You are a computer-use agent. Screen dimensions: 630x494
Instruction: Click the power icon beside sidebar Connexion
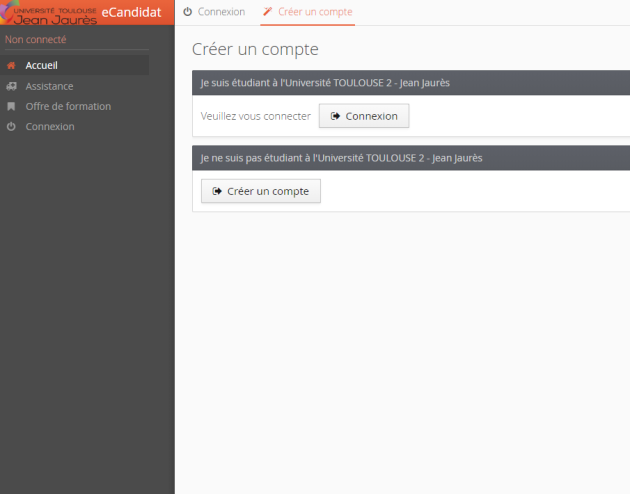11,127
